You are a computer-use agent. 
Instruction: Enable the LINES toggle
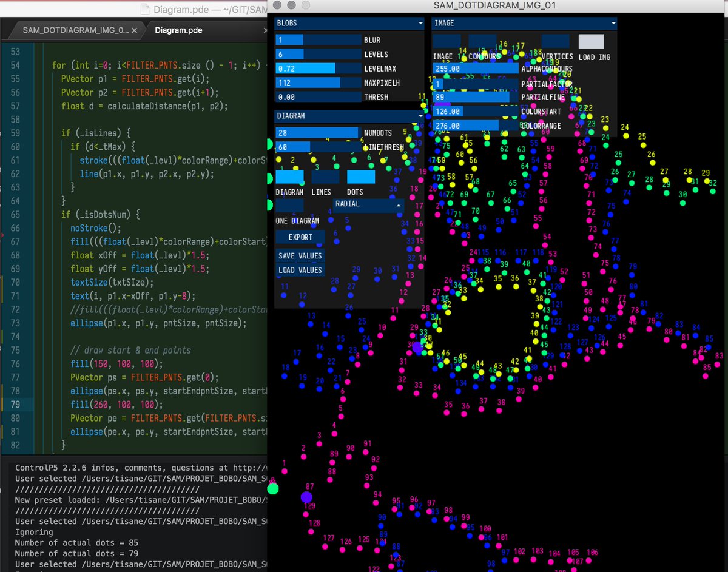pyautogui.click(x=325, y=177)
